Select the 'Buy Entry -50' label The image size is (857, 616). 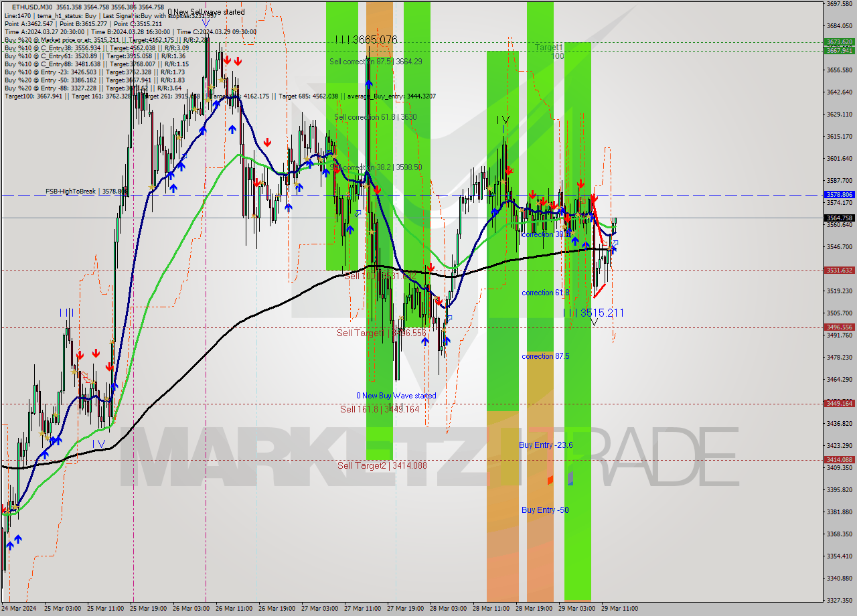[x=545, y=510]
